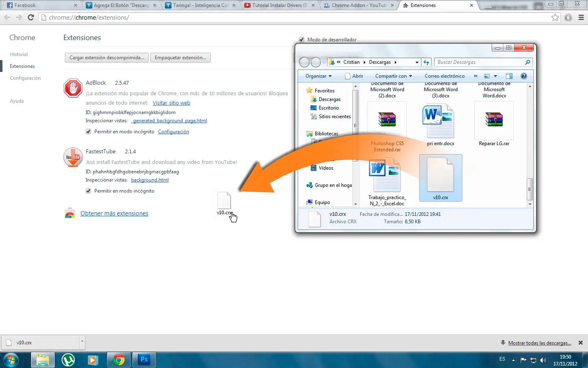
Task: Close the Chrome downloads bar
Action: [x=581, y=343]
